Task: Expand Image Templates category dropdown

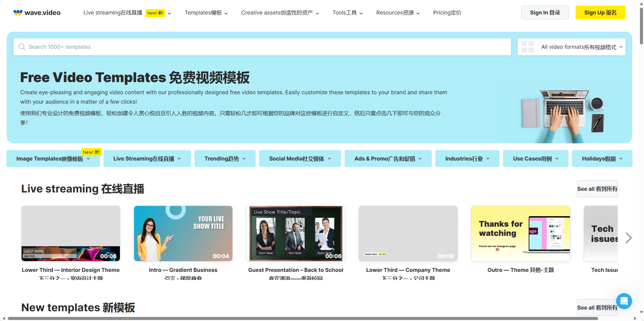Action: (53, 158)
